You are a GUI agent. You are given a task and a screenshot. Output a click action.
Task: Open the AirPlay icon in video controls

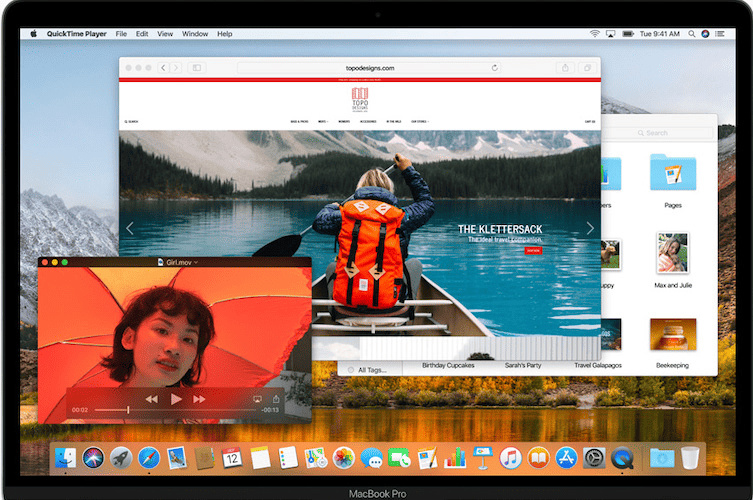coord(256,398)
